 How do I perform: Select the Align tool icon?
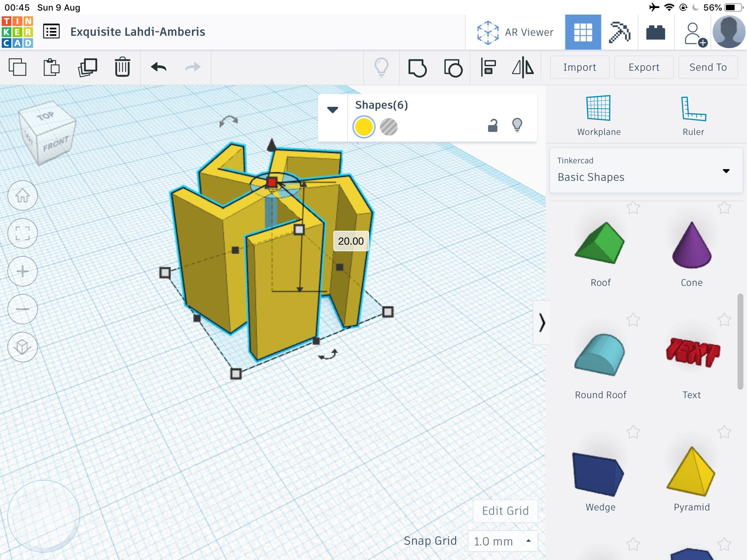(488, 66)
